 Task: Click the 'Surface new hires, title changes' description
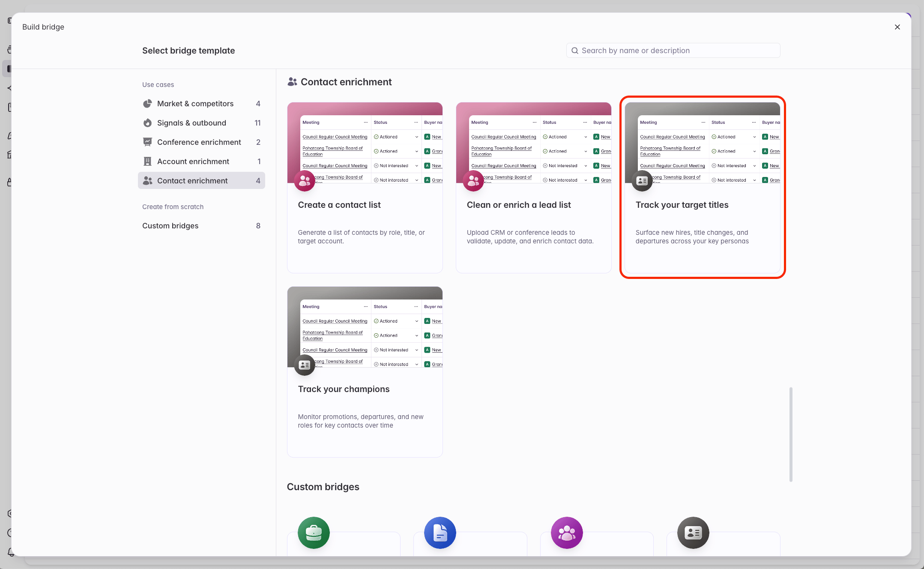692,237
